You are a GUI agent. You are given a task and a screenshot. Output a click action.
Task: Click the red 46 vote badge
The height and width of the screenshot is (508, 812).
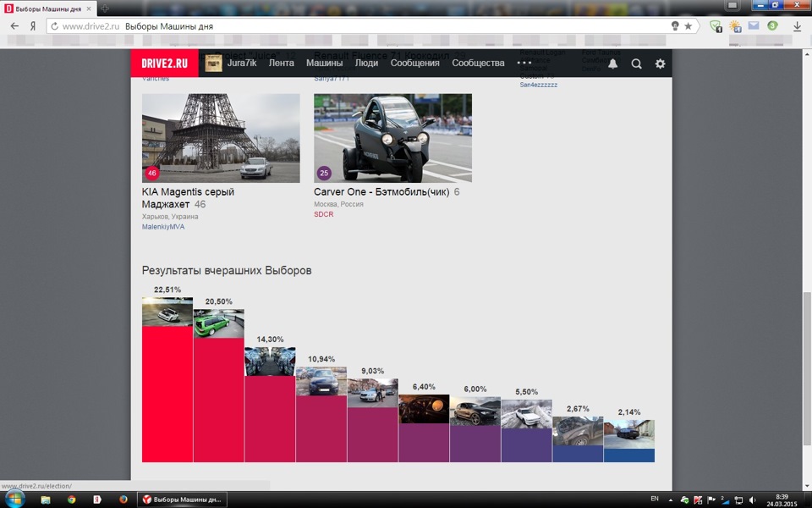point(151,173)
